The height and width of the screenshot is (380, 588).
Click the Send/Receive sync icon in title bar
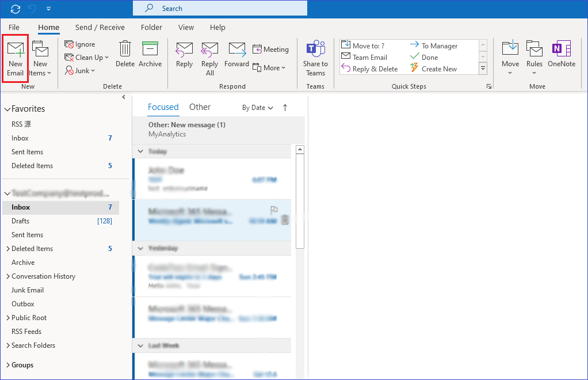[16, 9]
